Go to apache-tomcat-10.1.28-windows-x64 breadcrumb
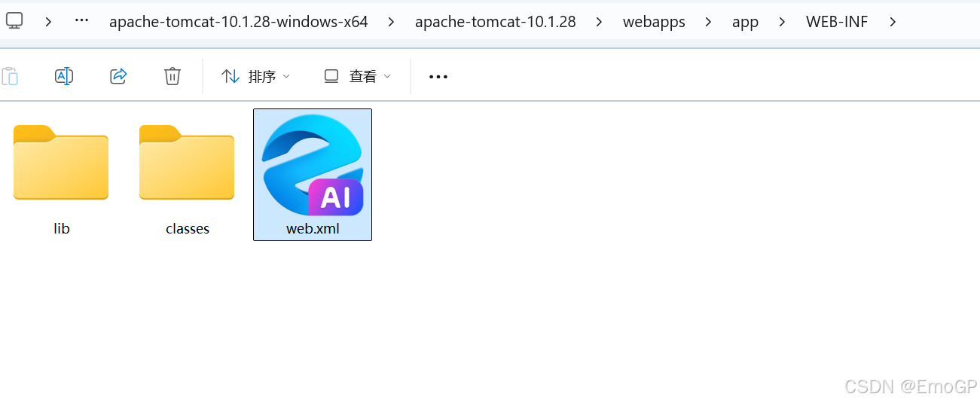The width and height of the screenshot is (980, 403). pos(239,22)
